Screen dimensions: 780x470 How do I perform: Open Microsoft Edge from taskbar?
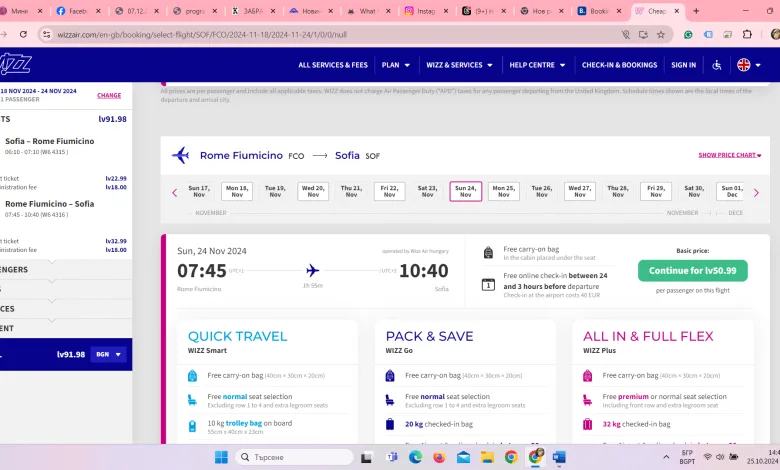point(415,457)
